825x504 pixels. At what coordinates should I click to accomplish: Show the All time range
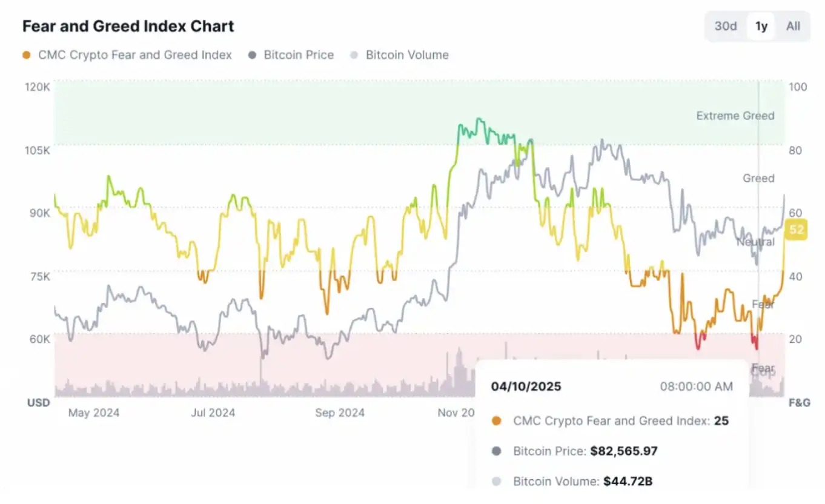(793, 26)
